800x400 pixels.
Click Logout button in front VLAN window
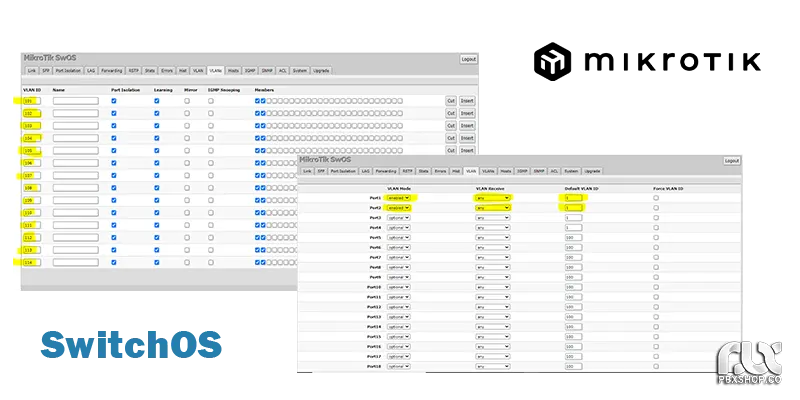coord(731,160)
